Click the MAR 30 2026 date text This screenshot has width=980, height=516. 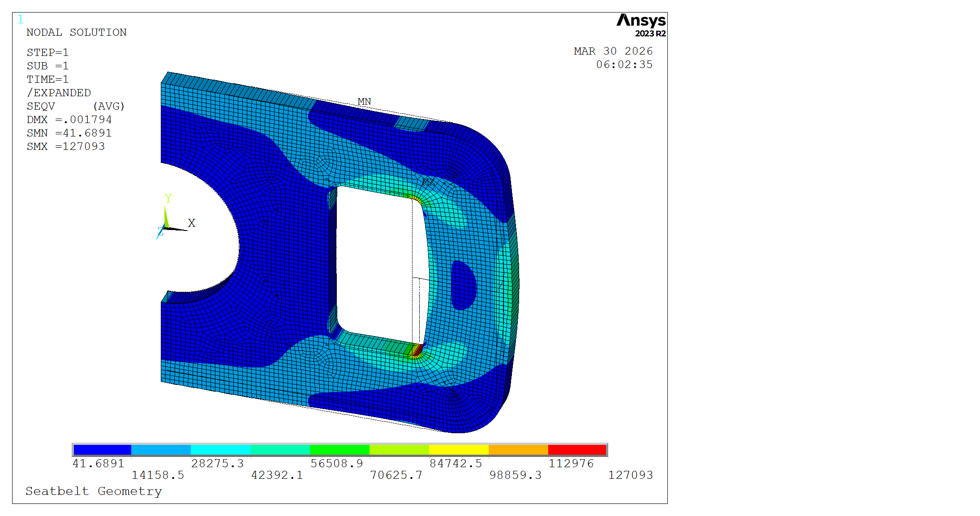click(x=613, y=51)
